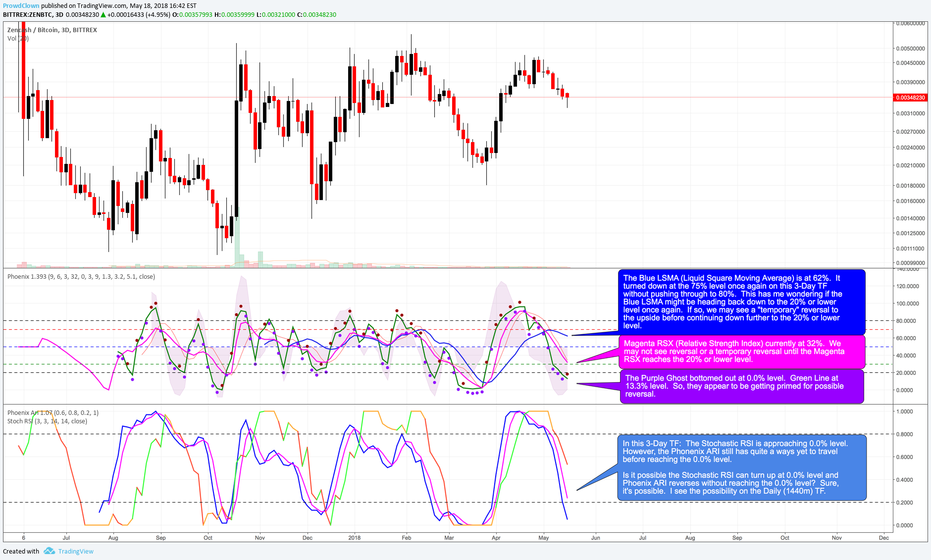Viewport: 931px width, 560px height.
Task: Click the 0.00180000 price axis label
Action: pyautogui.click(x=910, y=186)
